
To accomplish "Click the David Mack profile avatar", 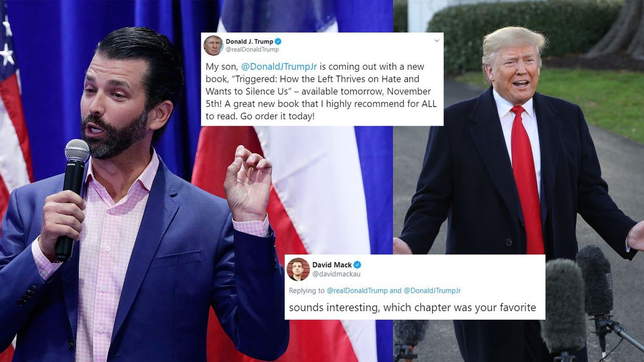I will point(298,269).
